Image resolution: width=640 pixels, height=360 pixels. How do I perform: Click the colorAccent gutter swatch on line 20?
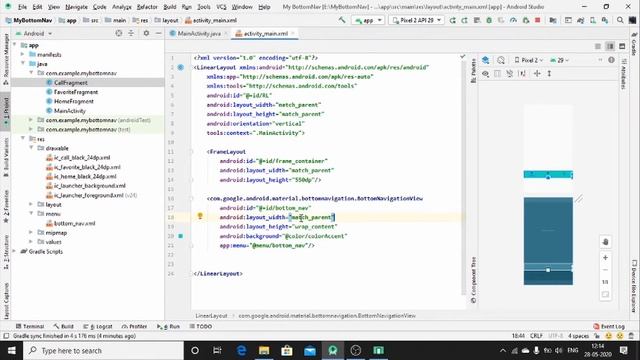click(181, 236)
